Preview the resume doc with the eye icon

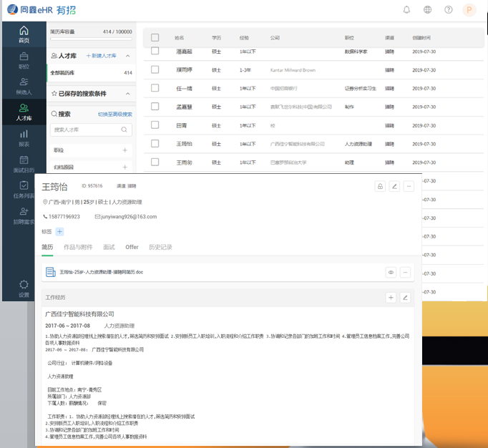pyautogui.click(x=391, y=272)
